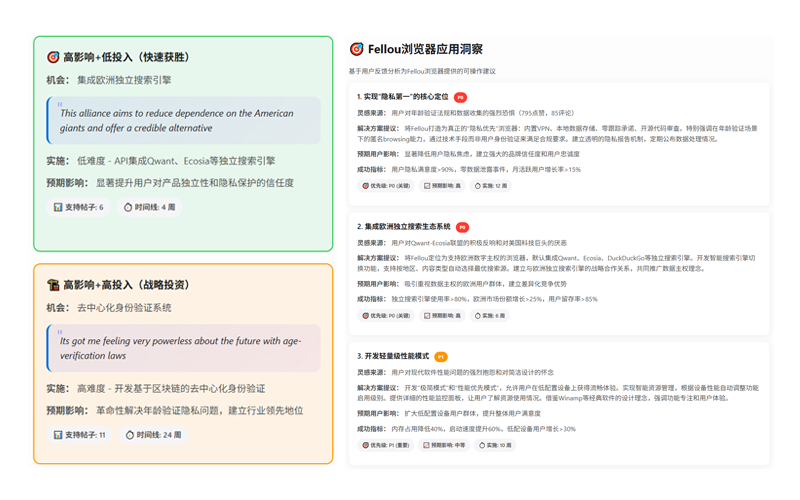Click heading 1. 实现"隐私第一"的核心定位
The width and height of the screenshot is (800, 500).
point(403,96)
